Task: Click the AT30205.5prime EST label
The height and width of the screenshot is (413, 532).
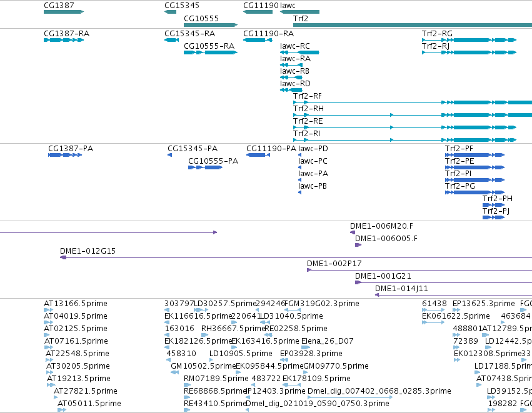Action: click(x=78, y=367)
